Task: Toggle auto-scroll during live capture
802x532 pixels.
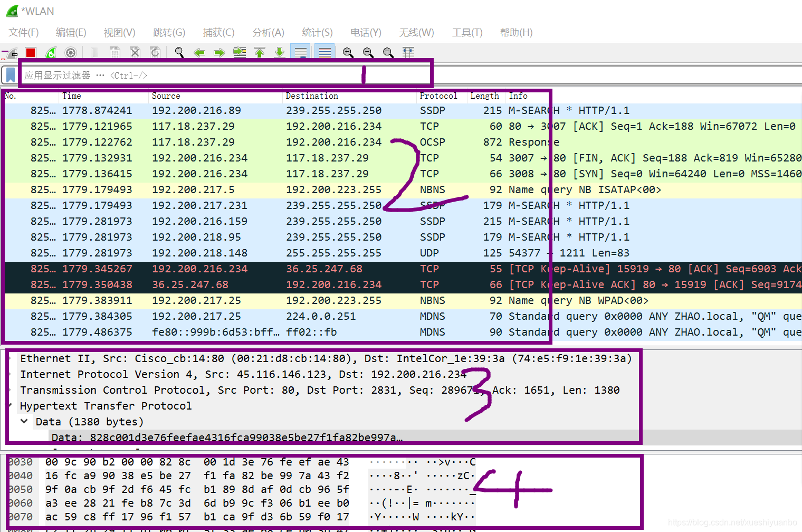Action: pos(301,52)
